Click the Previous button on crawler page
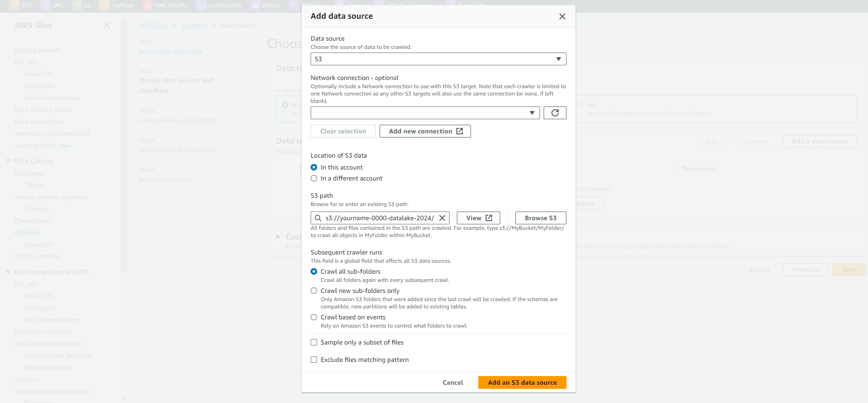Viewport: 868px width, 403px height. pos(806,270)
